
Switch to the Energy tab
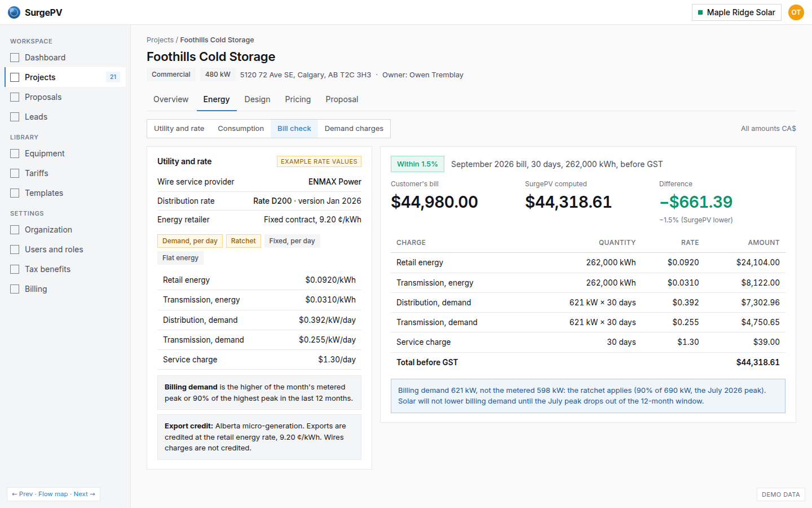click(217, 99)
